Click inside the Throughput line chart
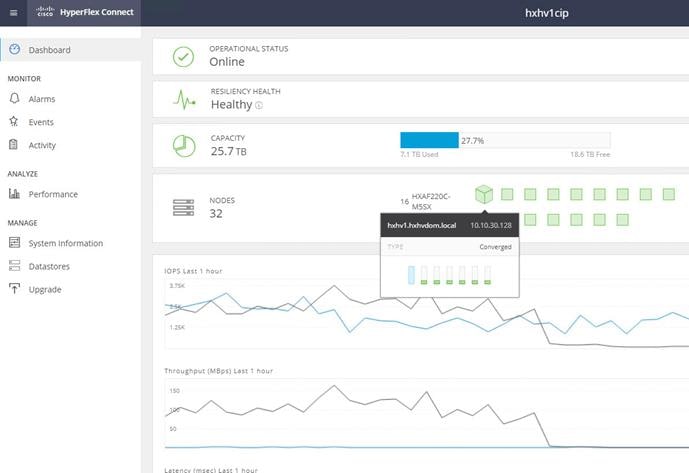Viewport: 689px width, 473px height. pyautogui.click(x=426, y=414)
